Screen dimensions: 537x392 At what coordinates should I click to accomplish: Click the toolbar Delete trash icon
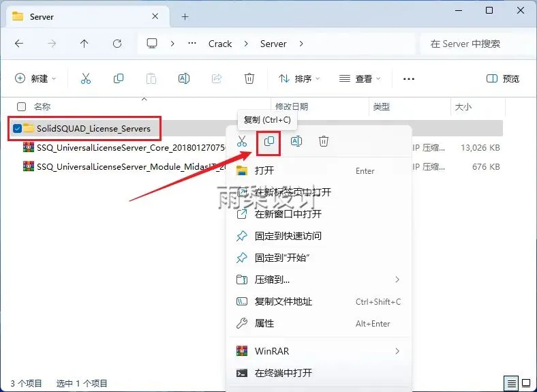tap(249, 78)
